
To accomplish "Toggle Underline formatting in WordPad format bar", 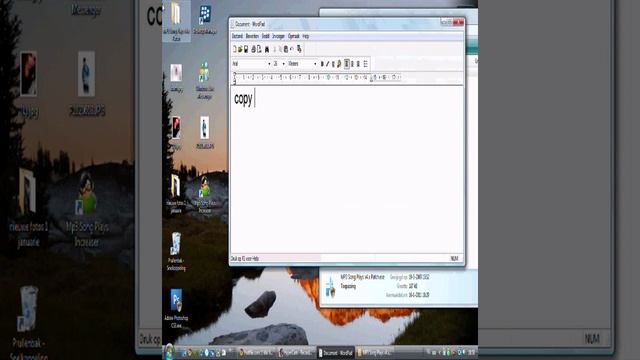I will (x=333, y=64).
